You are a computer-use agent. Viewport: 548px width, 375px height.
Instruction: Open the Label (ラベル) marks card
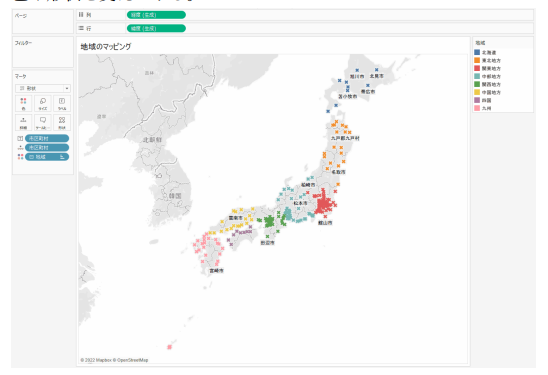tap(62, 103)
